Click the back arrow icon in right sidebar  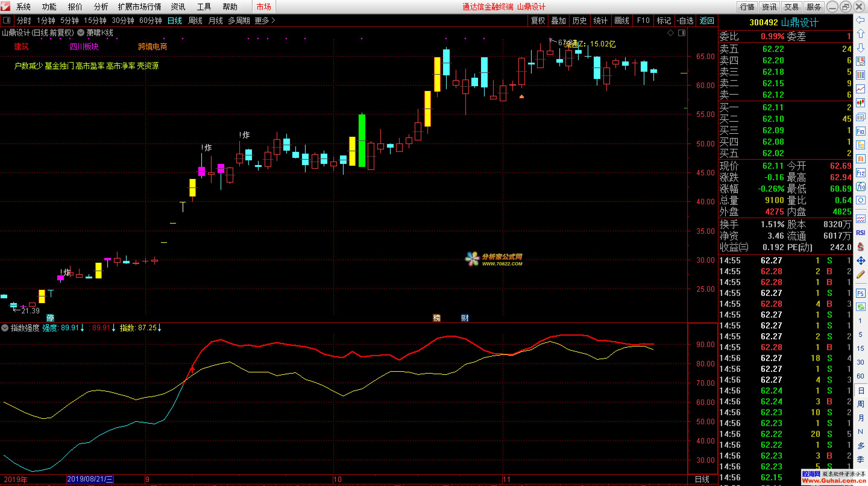[860, 20]
